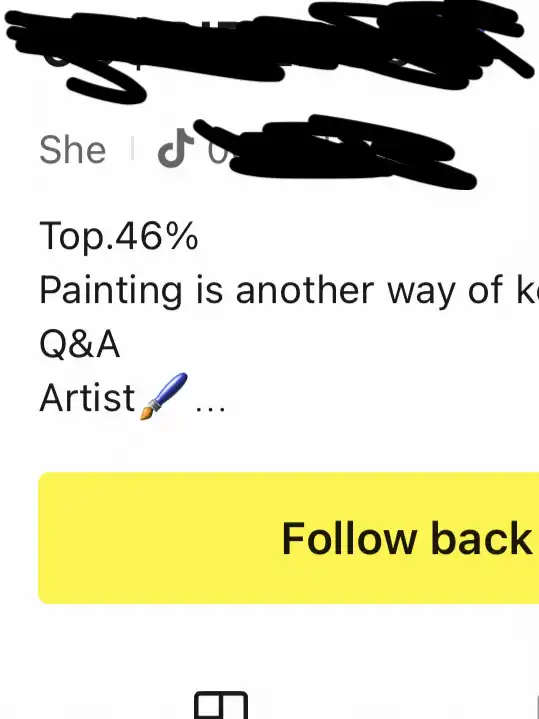The image size is (539, 719).
Task: Tap the divider between She and TikTok
Action: pos(133,149)
